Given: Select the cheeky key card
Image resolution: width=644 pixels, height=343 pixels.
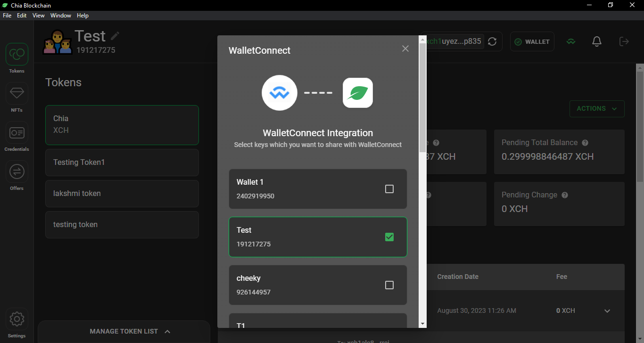Looking at the screenshot, I should pyautogui.click(x=318, y=285).
